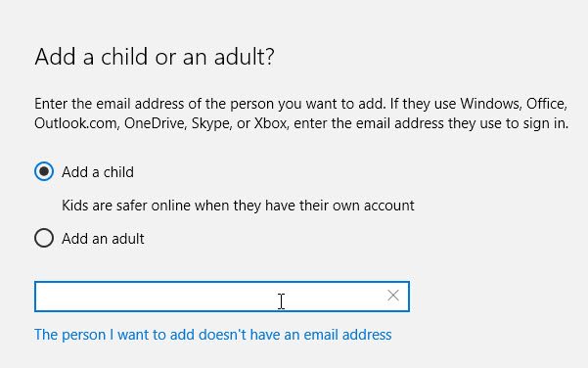Image resolution: width=588 pixels, height=368 pixels.
Task: Click the word 'Office' in the instructions
Action: coord(546,104)
